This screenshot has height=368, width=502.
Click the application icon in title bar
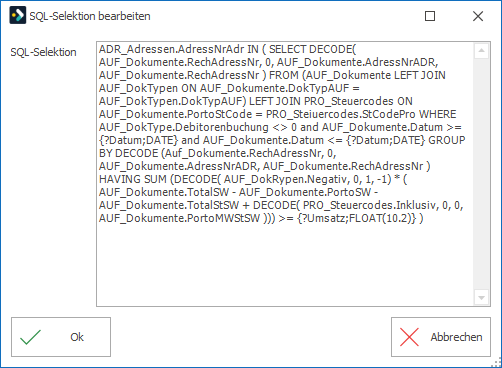click(18, 16)
